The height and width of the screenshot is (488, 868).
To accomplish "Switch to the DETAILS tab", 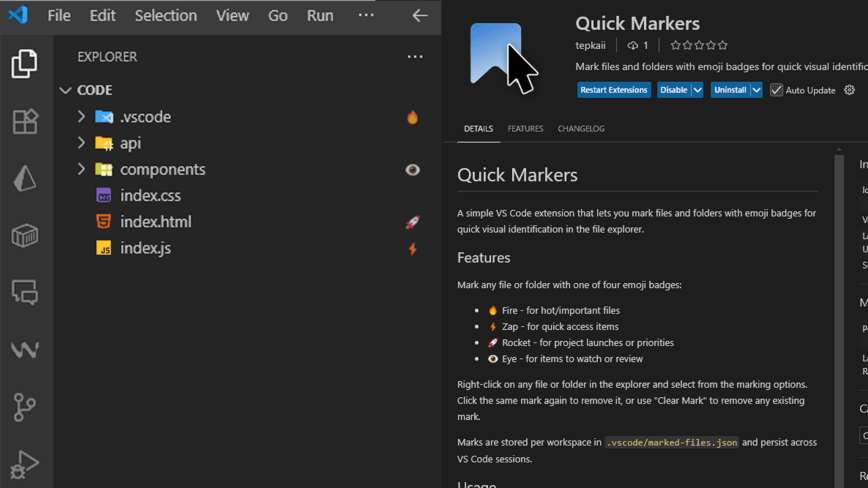I will pyautogui.click(x=478, y=129).
